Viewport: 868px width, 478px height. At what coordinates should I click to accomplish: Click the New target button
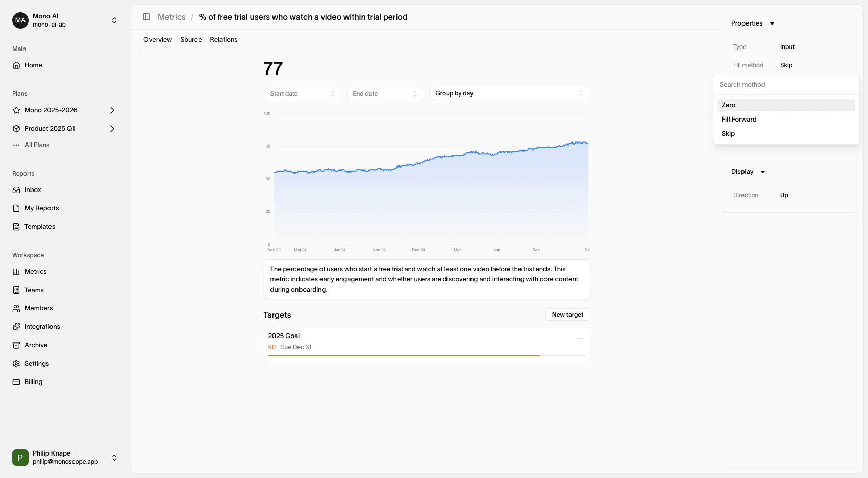pos(567,315)
